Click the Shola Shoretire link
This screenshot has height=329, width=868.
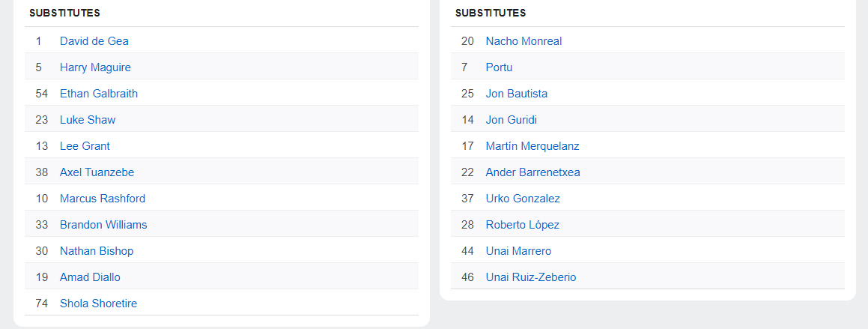click(98, 304)
